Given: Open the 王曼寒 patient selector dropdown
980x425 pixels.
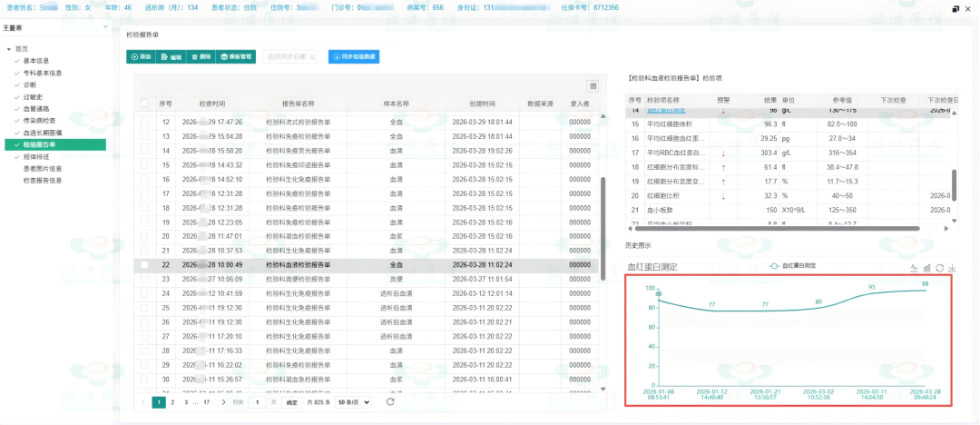Looking at the screenshot, I should coord(55,27).
